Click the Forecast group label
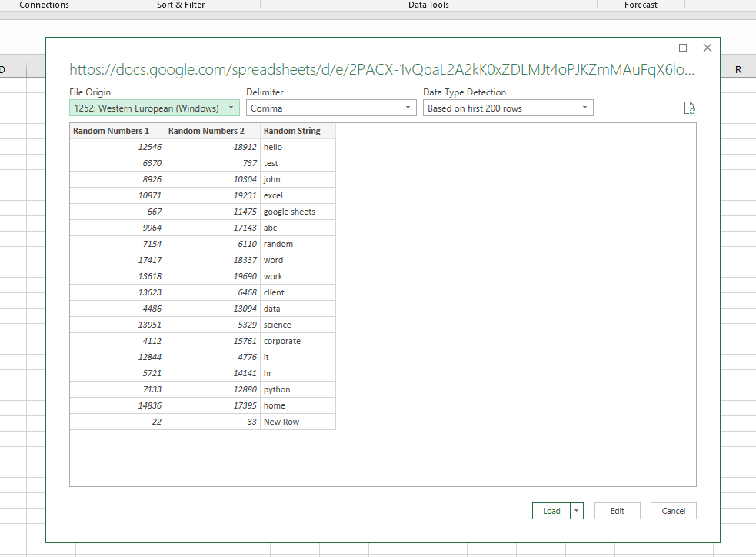756x557 pixels. point(641,5)
